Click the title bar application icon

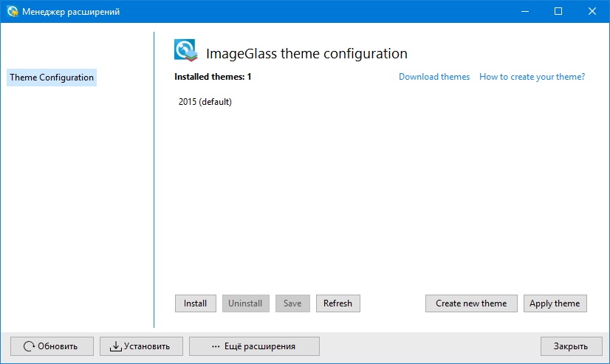point(13,11)
